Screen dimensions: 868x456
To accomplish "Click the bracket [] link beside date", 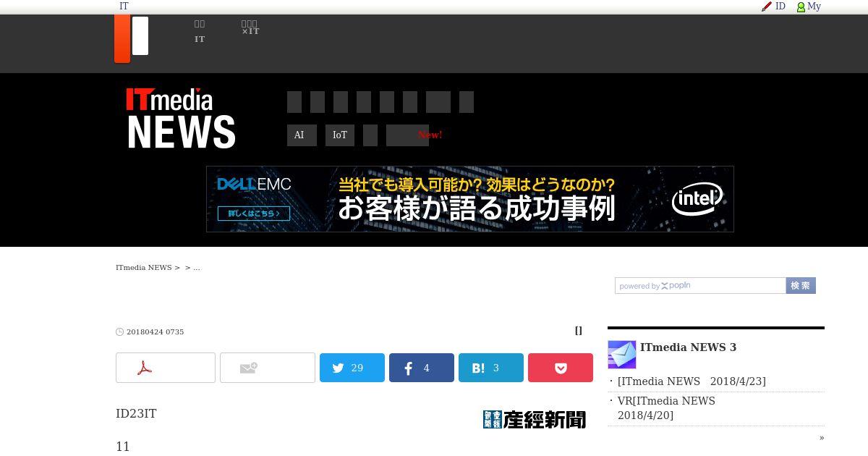I will coord(579,331).
